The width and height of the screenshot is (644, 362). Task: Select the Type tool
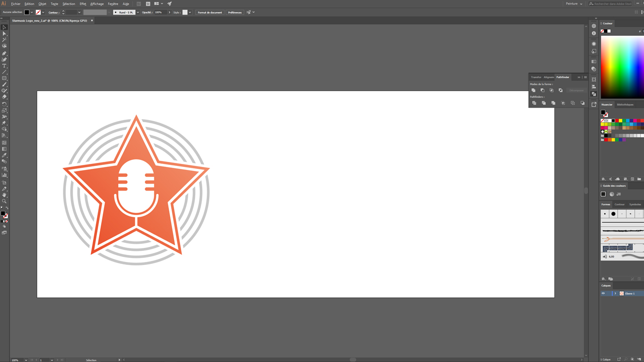coord(4,66)
